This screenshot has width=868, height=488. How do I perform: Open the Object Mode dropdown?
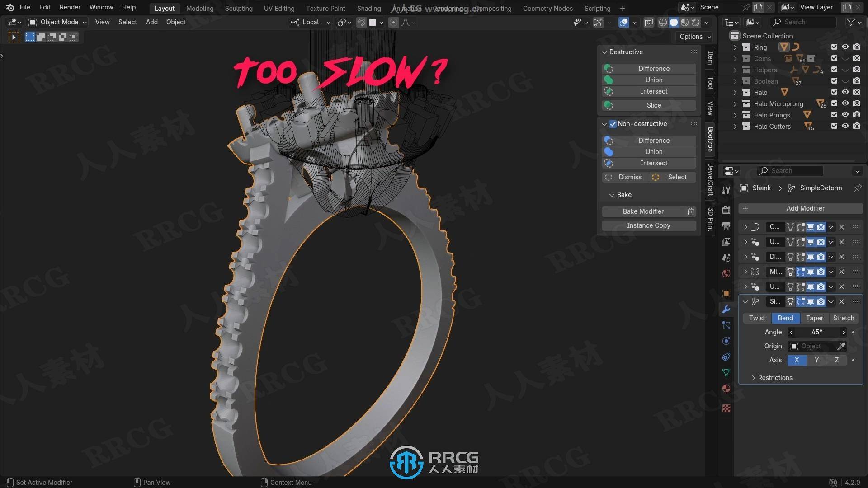click(57, 22)
